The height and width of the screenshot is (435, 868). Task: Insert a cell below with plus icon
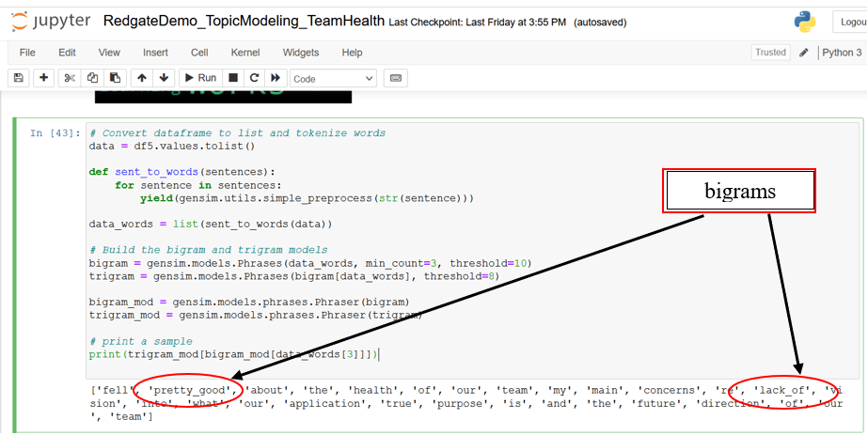(x=44, y=78)
